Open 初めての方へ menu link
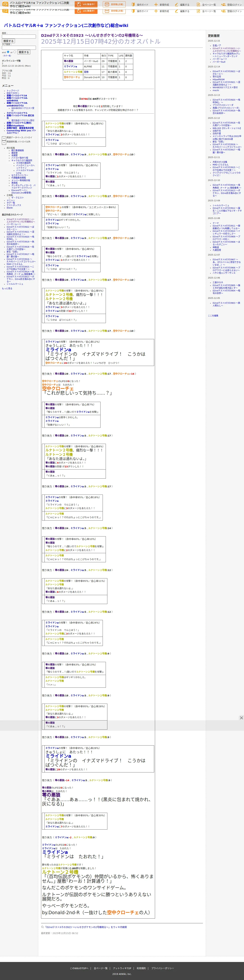The width and height of the screenshot is (244, 980). coord(13,93)
